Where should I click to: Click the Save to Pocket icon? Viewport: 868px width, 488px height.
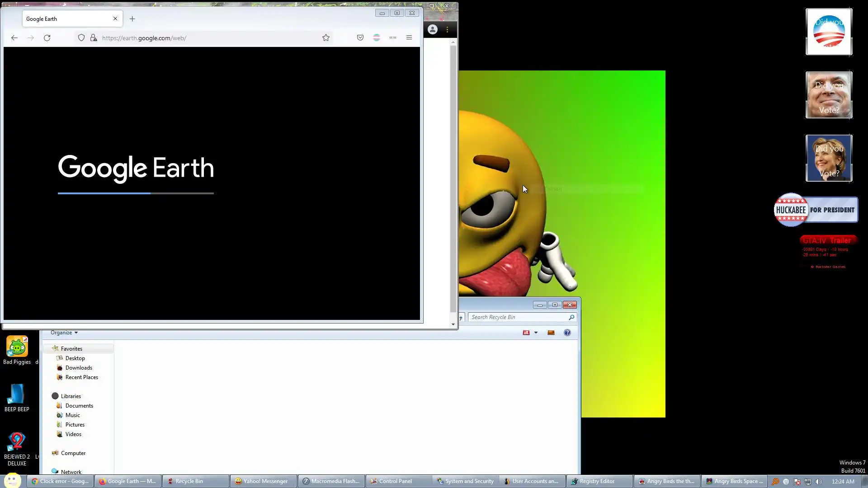click(360, 38)
